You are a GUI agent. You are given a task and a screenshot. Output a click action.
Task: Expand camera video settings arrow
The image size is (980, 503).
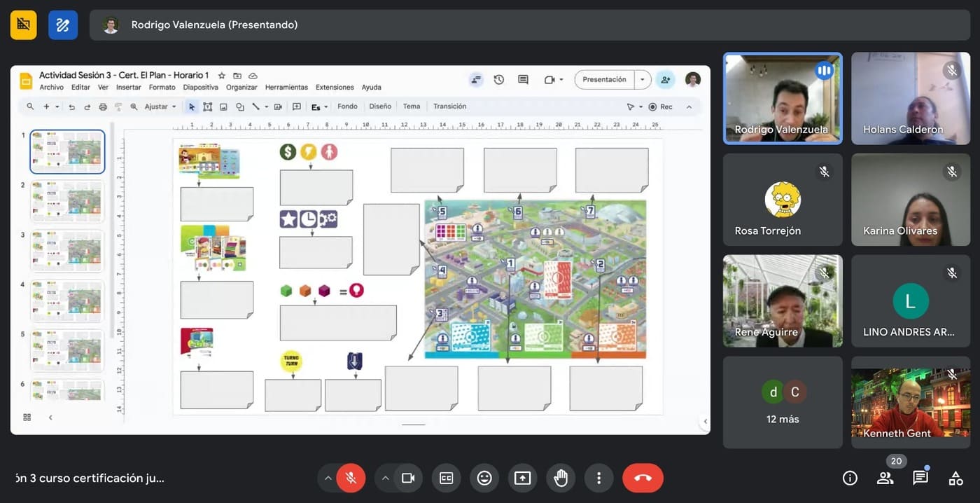coord(384,478)
